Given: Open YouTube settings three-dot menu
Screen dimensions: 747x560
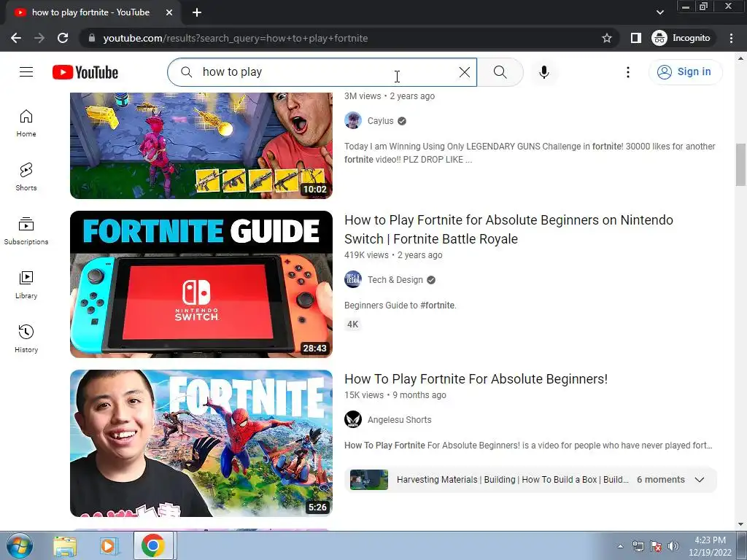Looking at the screenshot, I should tap(627, 72).
